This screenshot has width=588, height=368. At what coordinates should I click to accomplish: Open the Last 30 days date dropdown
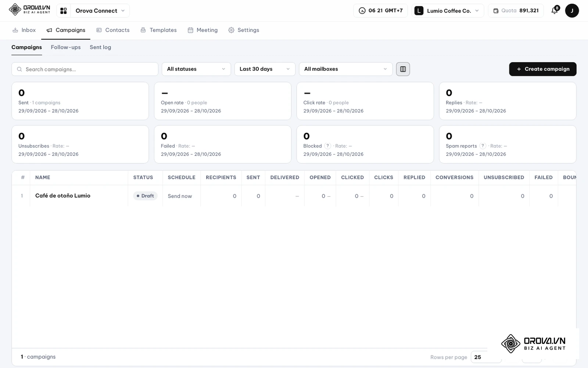click(265, 69)
